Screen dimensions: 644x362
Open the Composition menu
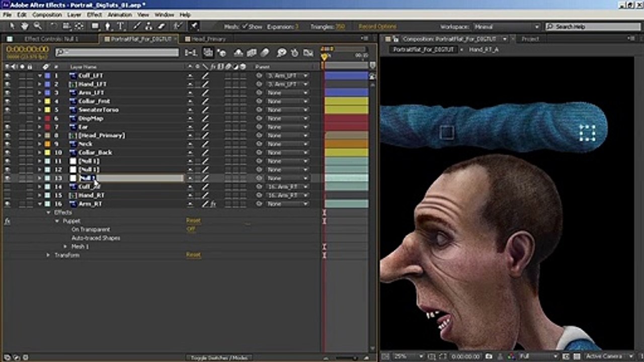click(47, 15)
